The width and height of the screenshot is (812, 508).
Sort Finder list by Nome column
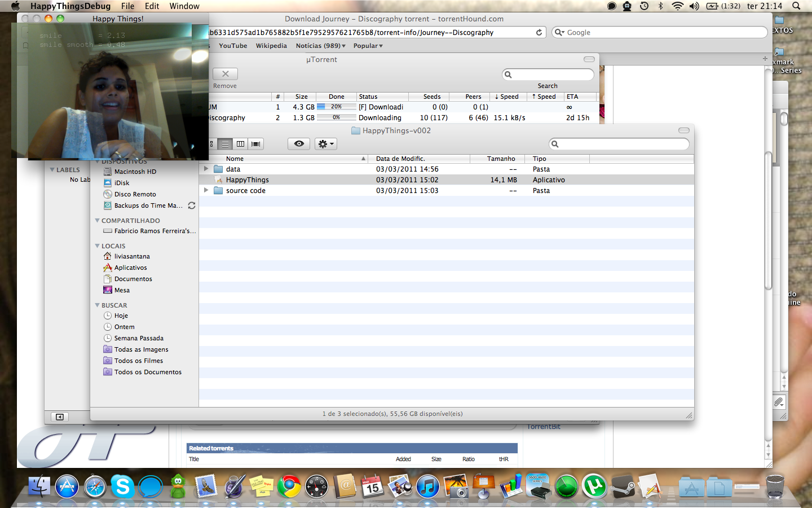pyautogui.click(x=284, y=159)
